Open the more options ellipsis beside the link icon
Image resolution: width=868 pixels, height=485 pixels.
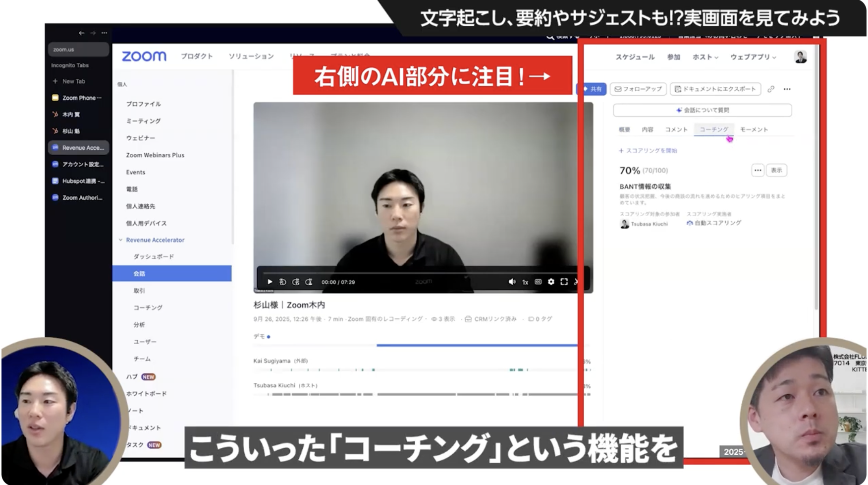tap(787, 89)
